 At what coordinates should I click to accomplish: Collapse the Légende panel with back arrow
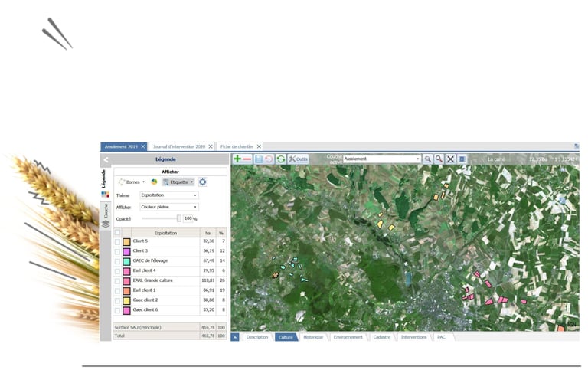click(x=106, y=160)
